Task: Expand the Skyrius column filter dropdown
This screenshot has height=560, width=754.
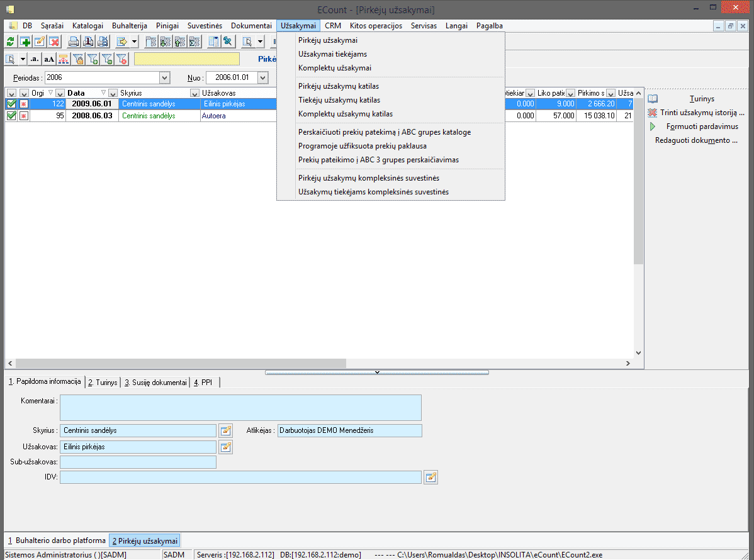Action: pos(194,93)
